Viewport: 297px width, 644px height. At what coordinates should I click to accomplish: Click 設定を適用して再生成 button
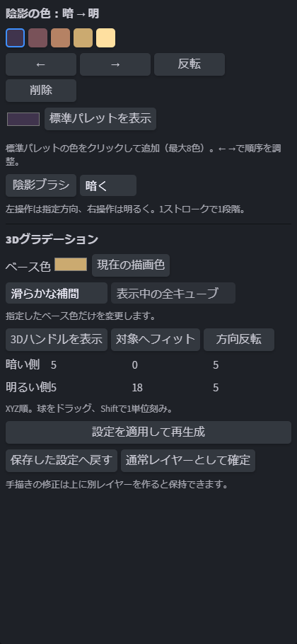[x=148, y=432]
